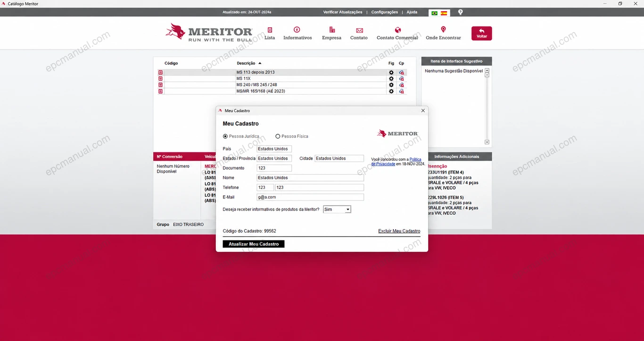Open Cp search icon for MS/MR 165/168

[x=402, y=91]
